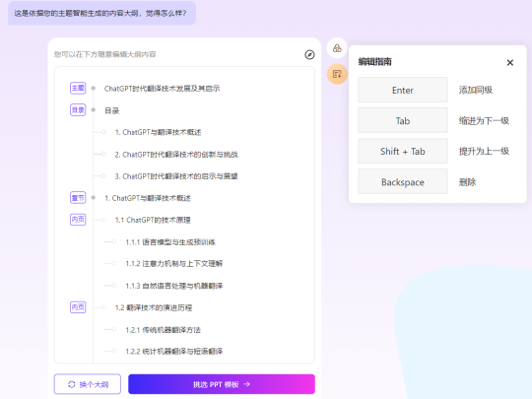Close the 编辑指南 panel
The height and width of the screenshot is (399, 532).
click(510, 62)
